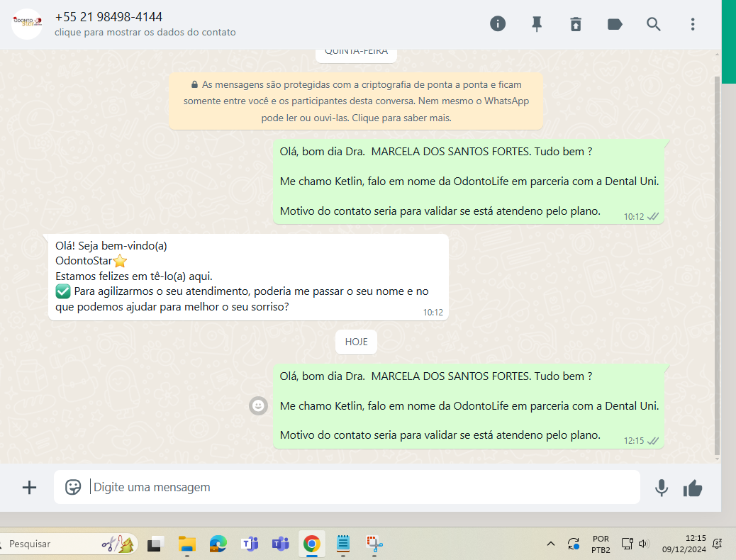
Task: Open Snipping Tool from the taskbar
Action: [x=374, y=544]
